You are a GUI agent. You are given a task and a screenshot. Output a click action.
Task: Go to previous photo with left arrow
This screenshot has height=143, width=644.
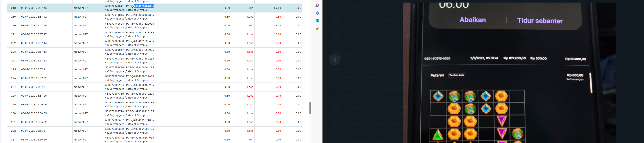pyautogui.click(x=335, y=60)
